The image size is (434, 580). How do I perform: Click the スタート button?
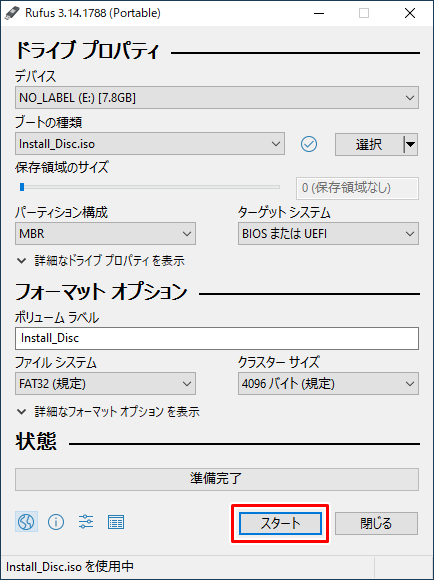coord(280,523)
